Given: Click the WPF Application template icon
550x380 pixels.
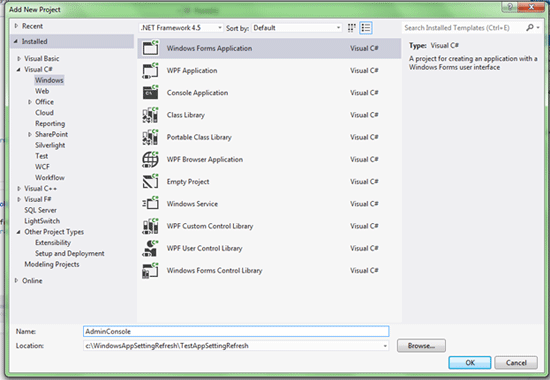Looking at the screenshot, I should 150,70.
